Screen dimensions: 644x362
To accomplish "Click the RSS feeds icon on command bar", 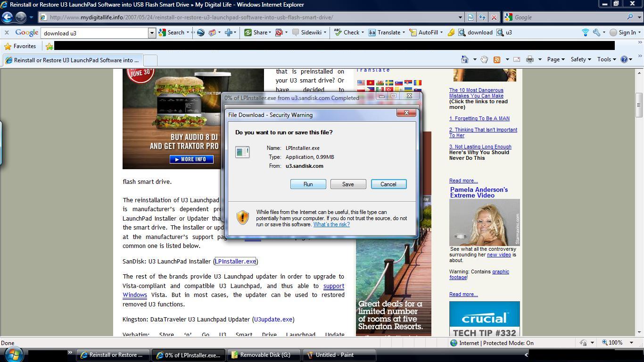I will 496,59.
